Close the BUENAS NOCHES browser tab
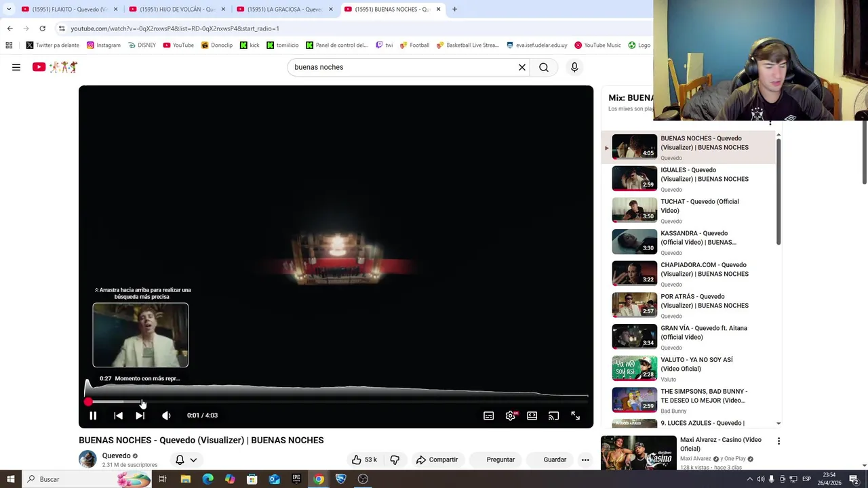The height and width of the screenshot is (488, 868). pyautogui.click(x=438, y=9)
